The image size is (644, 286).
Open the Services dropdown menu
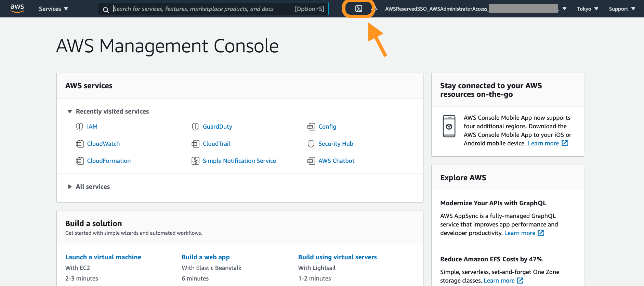tap(53, 9)
